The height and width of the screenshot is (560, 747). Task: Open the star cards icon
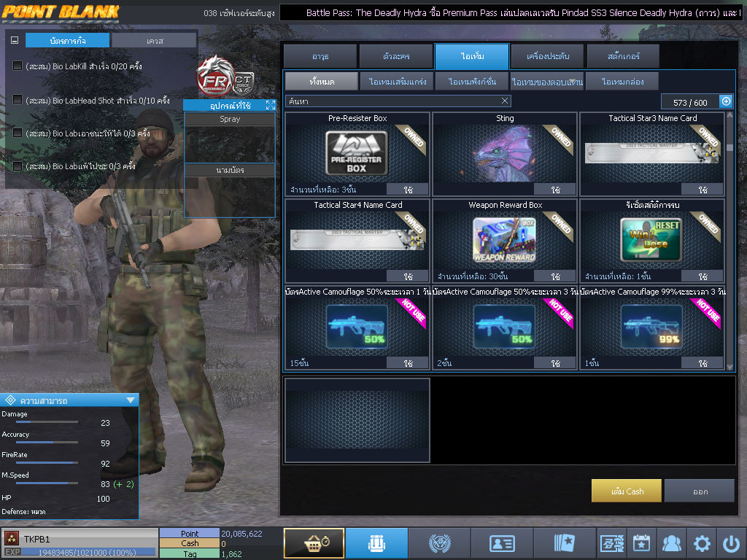[x=565, y=542]
